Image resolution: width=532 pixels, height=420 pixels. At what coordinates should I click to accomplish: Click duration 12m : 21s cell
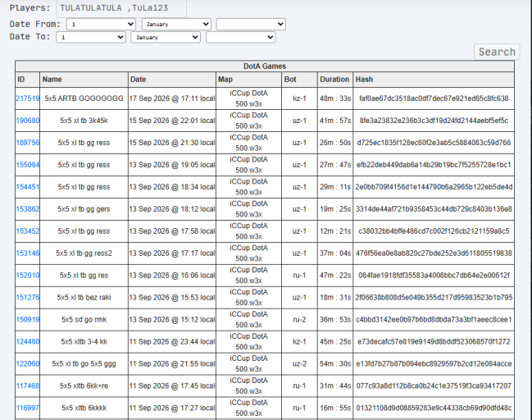coord(335,231)
